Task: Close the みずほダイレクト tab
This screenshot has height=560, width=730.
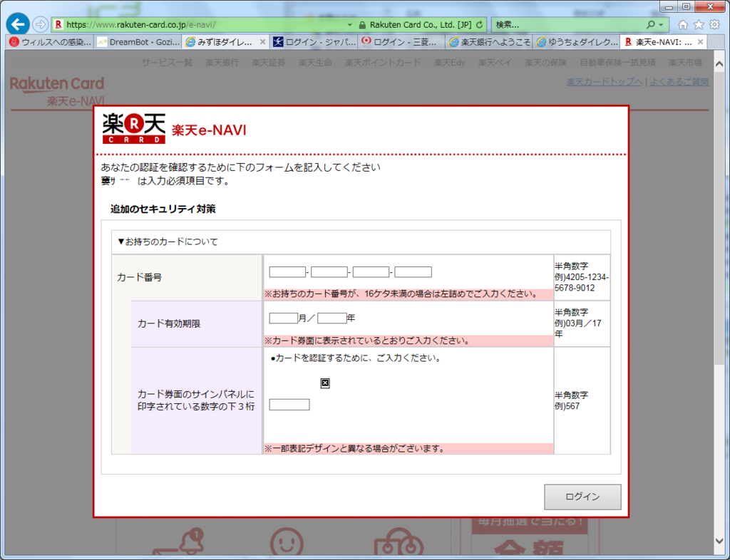Action: (262, 42)
